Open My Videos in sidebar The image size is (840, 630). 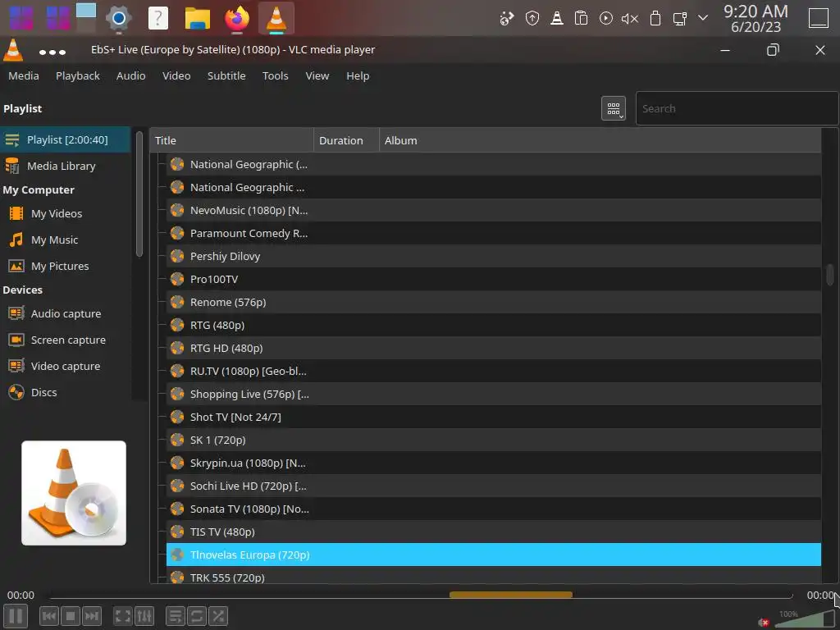tap(66, 214)
